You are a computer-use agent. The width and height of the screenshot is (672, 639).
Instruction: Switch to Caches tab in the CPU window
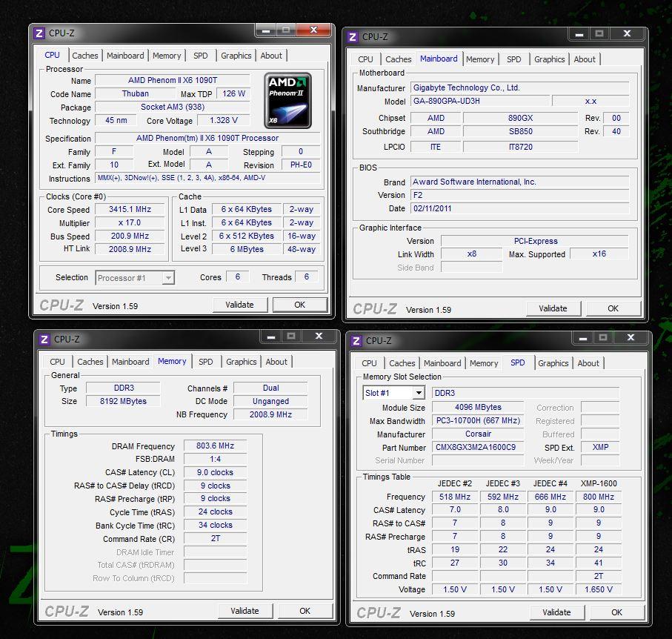click(x=85, y=56)
